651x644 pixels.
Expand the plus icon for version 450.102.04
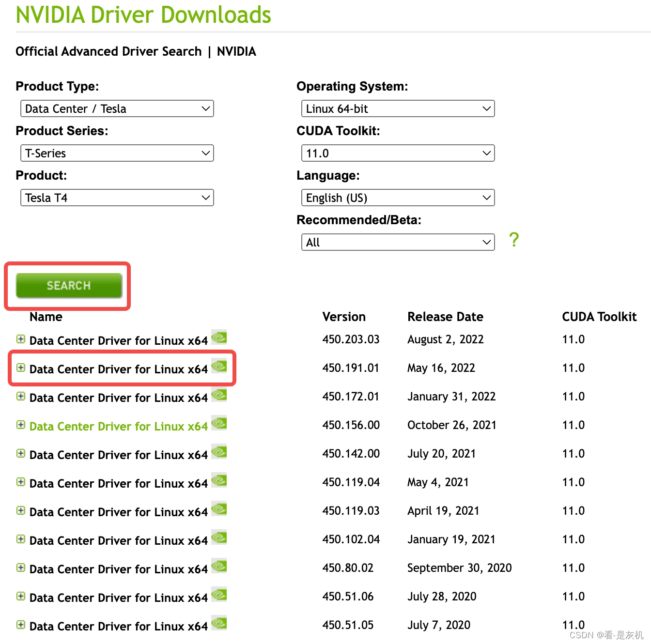coord(21,539)
